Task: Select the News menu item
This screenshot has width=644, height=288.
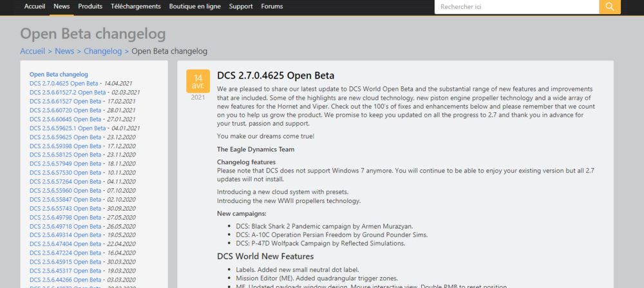Action: coord(62,6)
